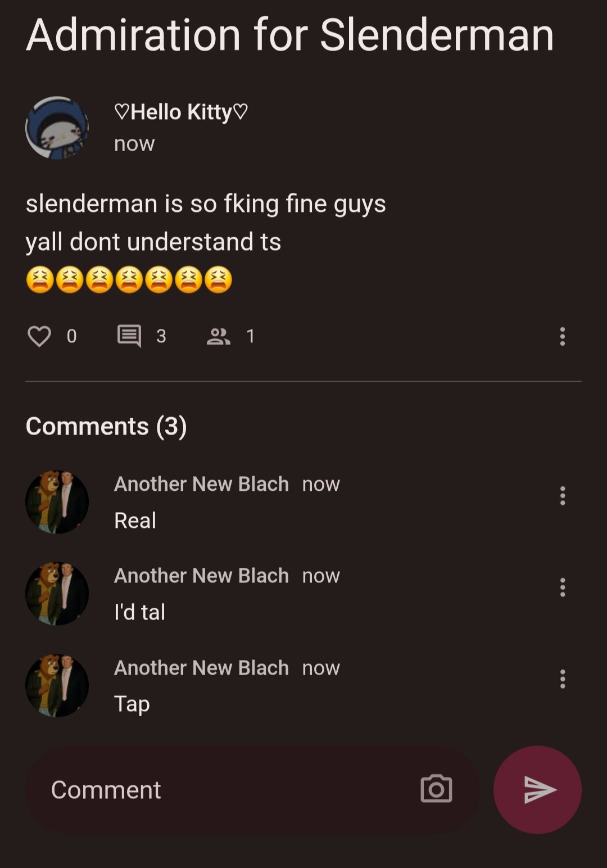Viewport: 607px width, 868px height.
Task: Open options for the "Tap" comment
Action: pos(562,679)
